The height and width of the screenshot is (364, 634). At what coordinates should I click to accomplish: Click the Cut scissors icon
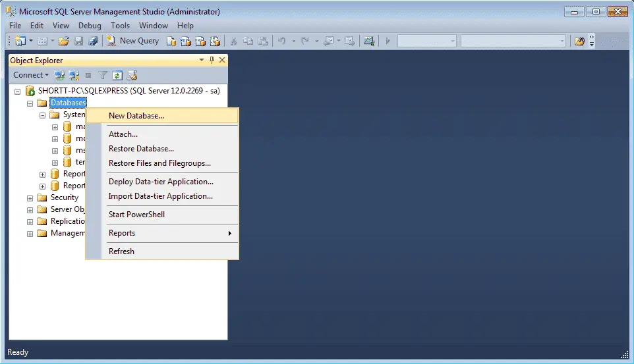tap(233, 41)
